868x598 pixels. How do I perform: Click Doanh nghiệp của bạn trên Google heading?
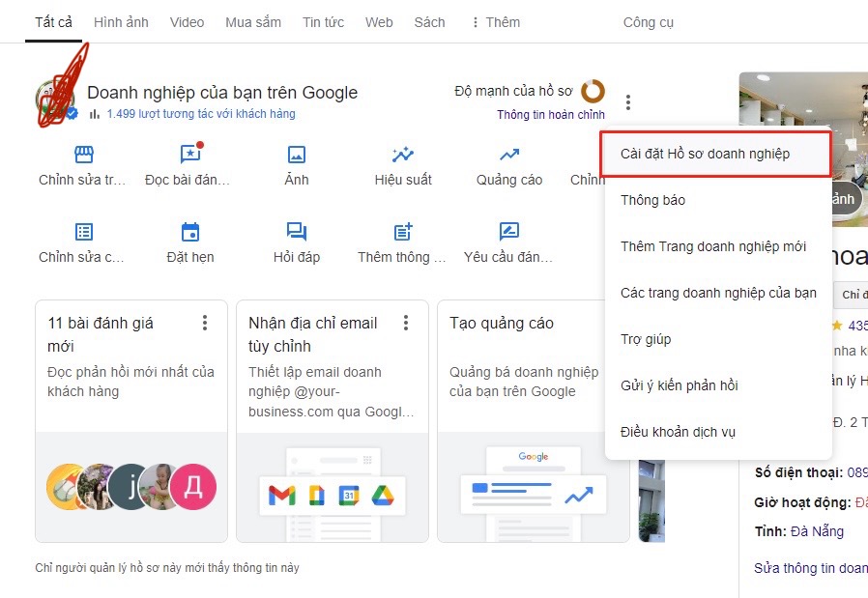[x=222, y=93]
